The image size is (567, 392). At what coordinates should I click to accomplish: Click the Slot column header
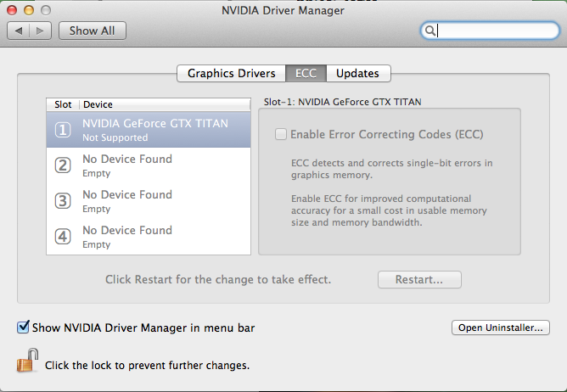tap(63, 104)
